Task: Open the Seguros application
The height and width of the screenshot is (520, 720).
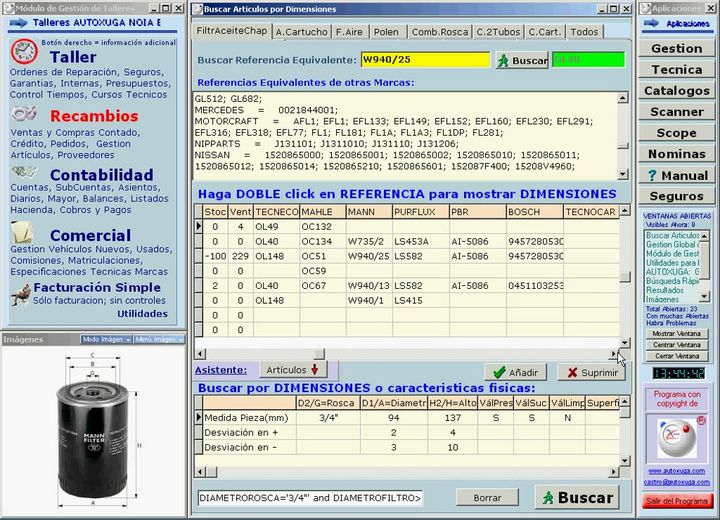Action: pos(676,196)
